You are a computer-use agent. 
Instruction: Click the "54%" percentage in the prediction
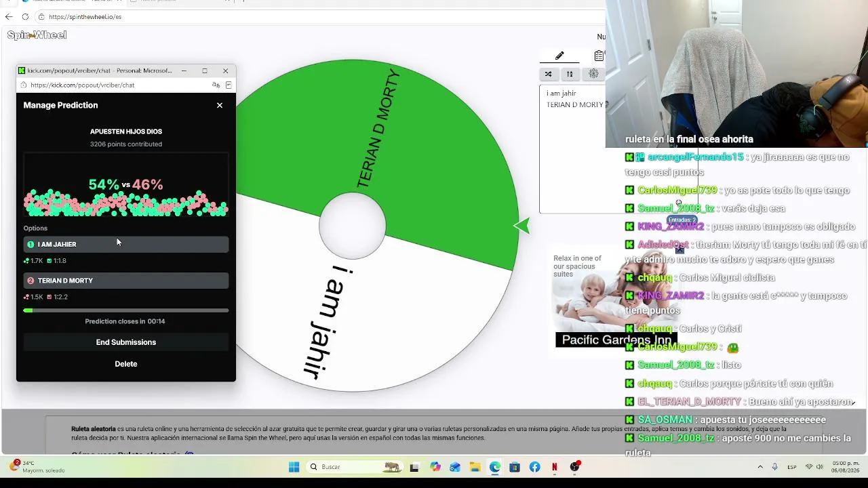104,184
